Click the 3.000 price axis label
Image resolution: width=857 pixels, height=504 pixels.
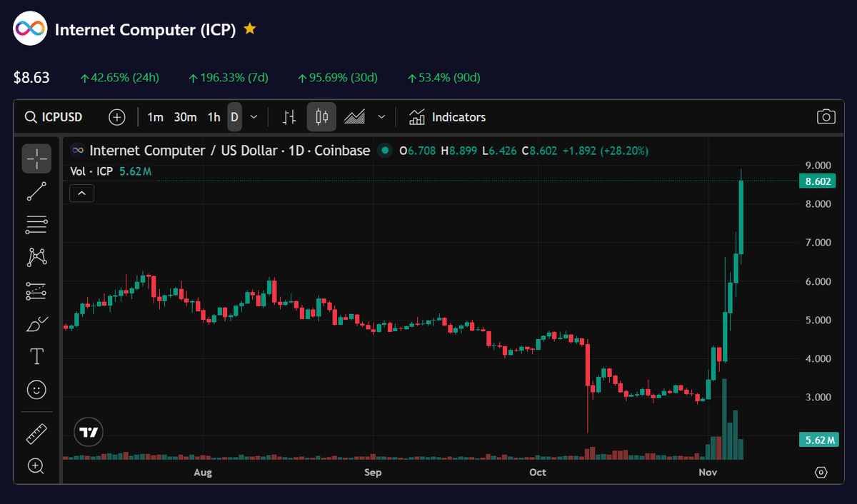(818, 397)
